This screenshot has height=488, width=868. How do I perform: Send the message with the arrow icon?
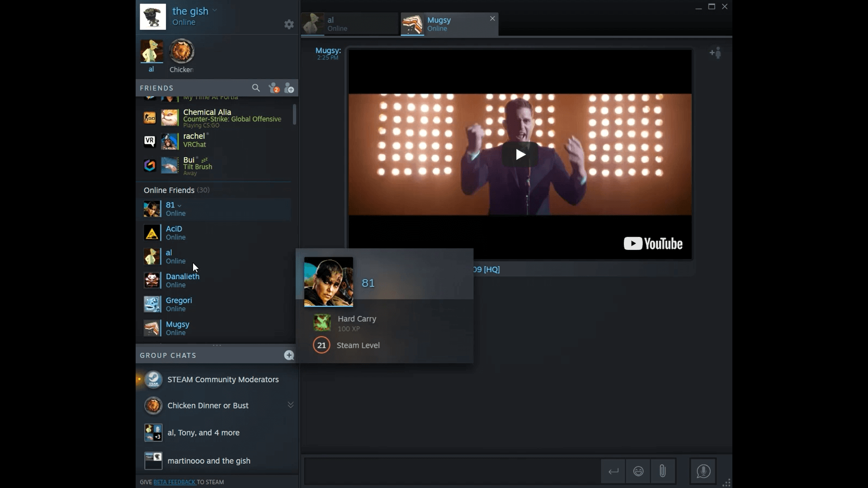[x=613, y=471]
